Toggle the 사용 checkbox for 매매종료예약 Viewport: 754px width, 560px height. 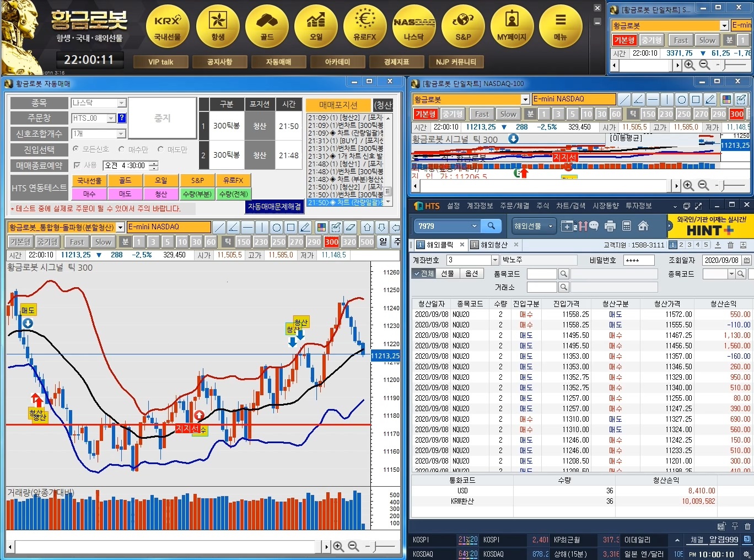pos(77,165)
